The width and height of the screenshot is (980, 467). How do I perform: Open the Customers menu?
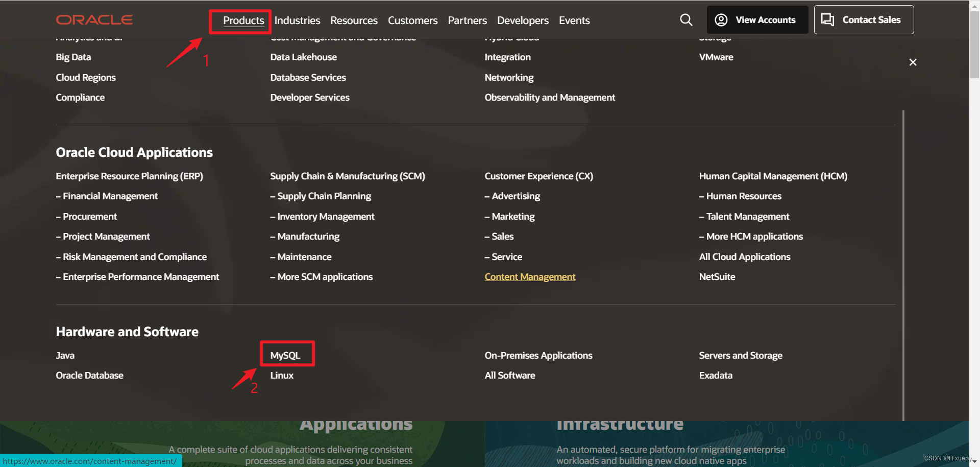tap(412, 20)
